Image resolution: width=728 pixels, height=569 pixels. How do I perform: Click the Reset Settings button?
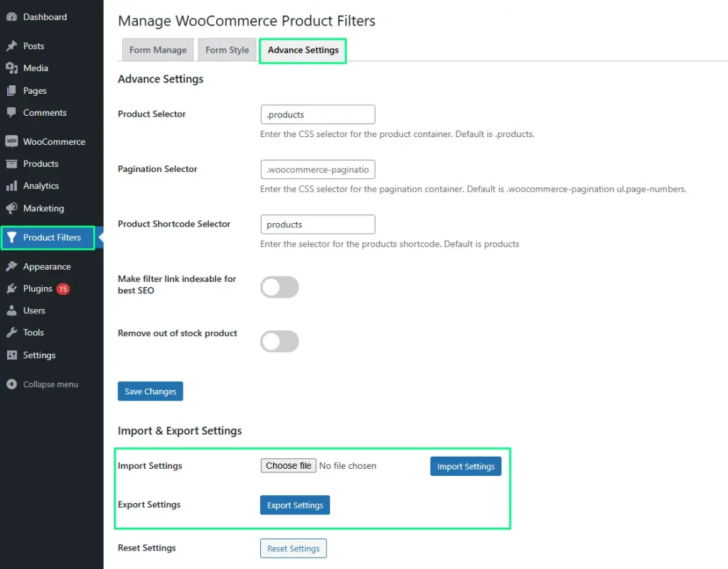tap(294, 548)
